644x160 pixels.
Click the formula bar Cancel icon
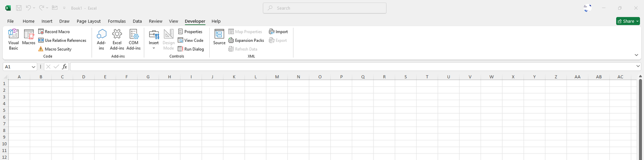pos(48,67)
